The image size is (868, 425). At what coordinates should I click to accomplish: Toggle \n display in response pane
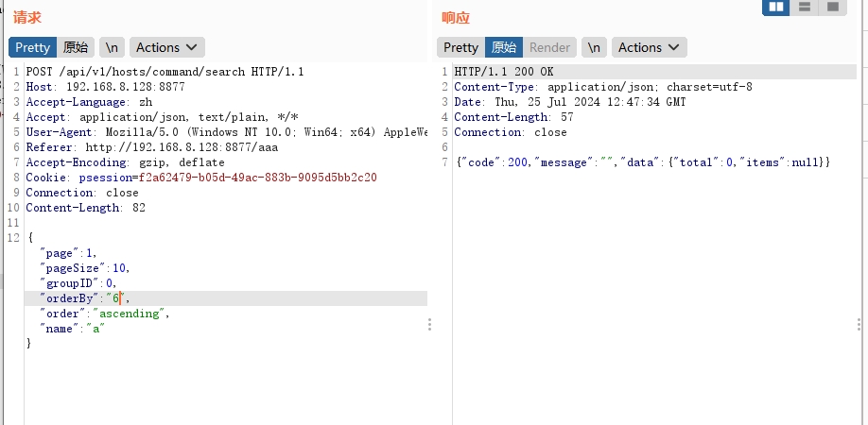point(594,47)
